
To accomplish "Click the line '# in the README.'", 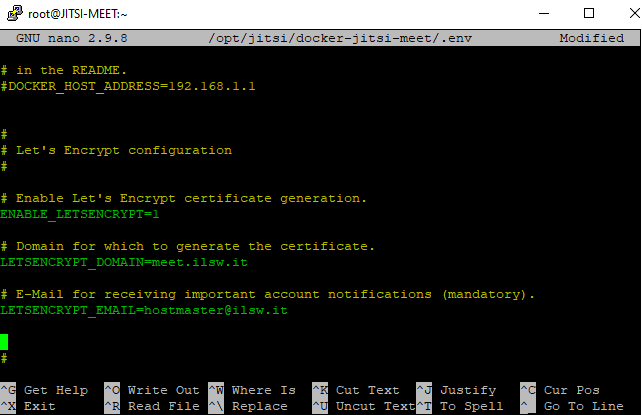I will coord(64,70).
